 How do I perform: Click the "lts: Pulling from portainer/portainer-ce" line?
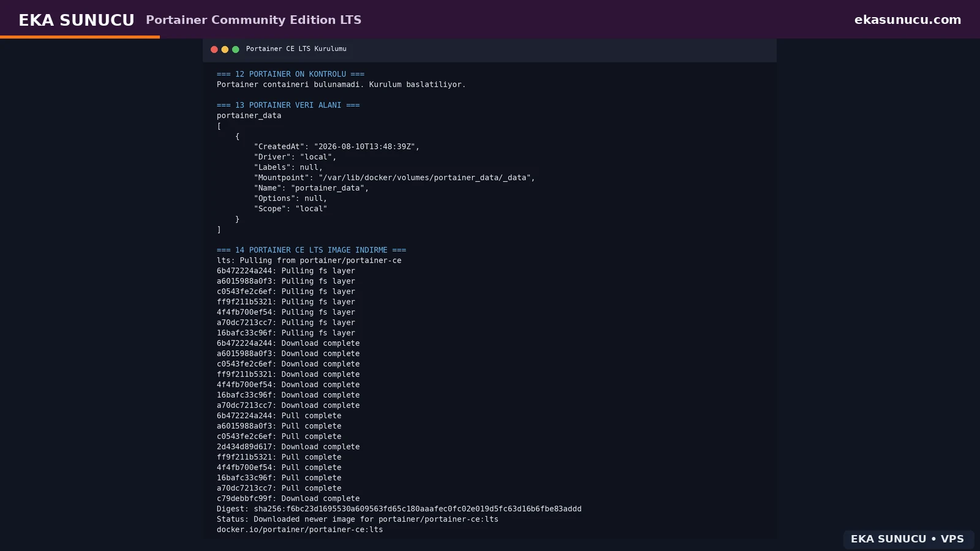(x=309, y=261)
